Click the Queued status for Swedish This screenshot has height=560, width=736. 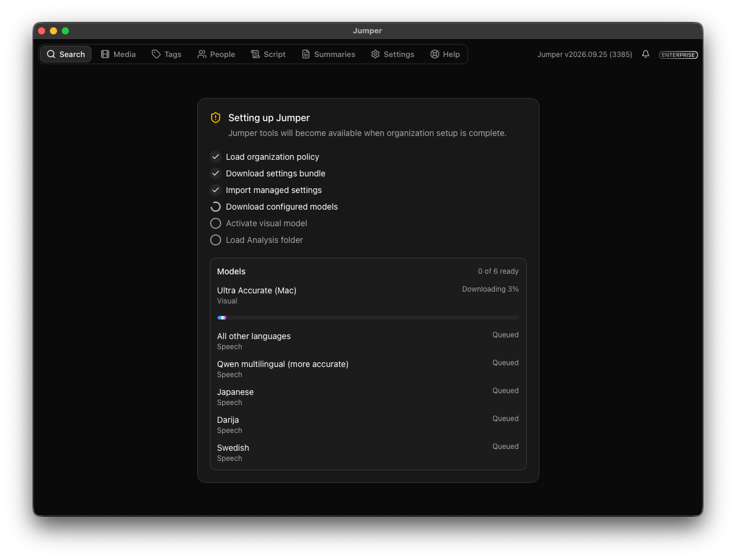click(x=506, y=447)
